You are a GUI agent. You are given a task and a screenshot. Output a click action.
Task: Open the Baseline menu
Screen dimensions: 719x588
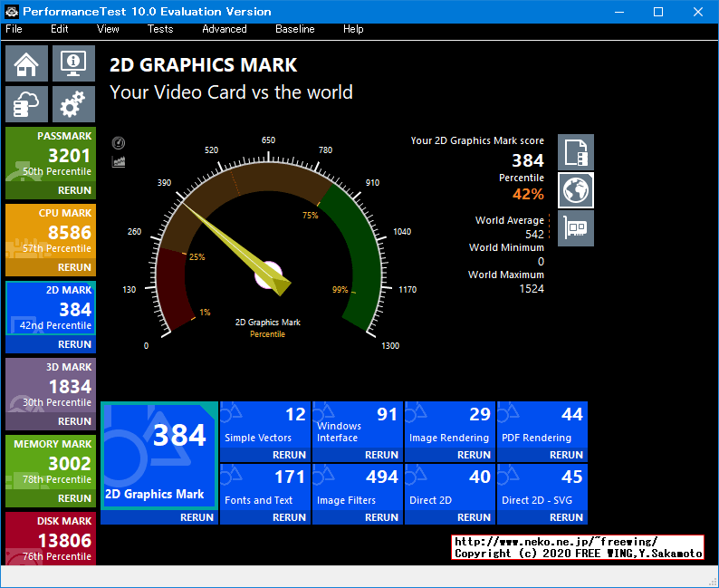(294, 29)
